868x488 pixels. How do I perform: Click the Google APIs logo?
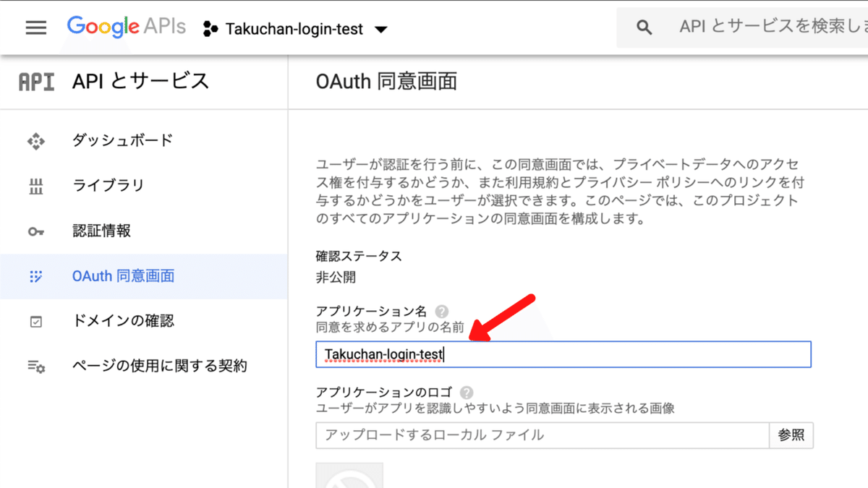(127, 27)
